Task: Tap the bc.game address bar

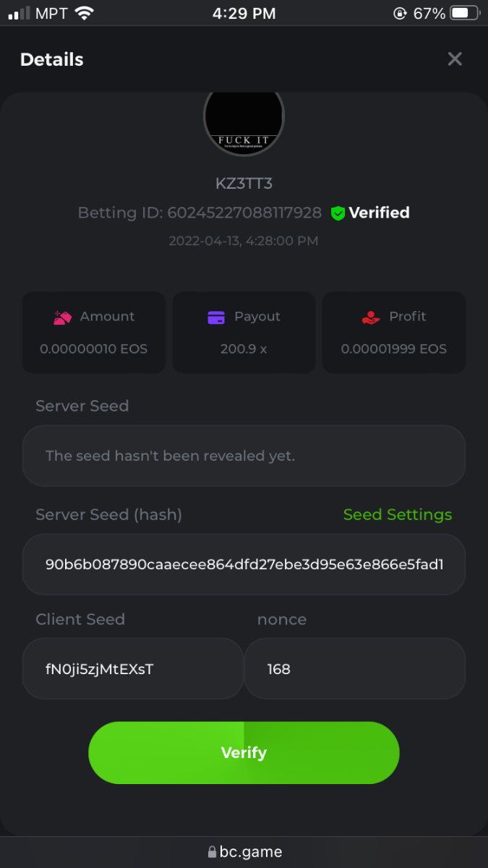Action: pyautogui.click(x=244, y=851)
